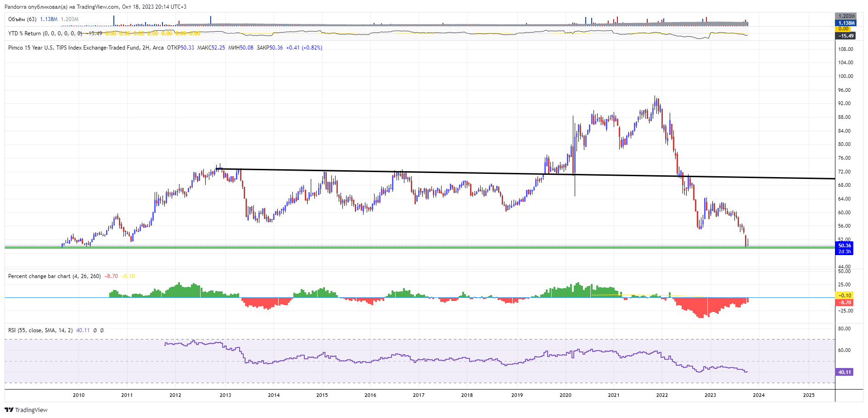Click the 25.00 percent-change axis label
Image resolution: width=868 pixels, height=418 pixels.
click(844, 284)
